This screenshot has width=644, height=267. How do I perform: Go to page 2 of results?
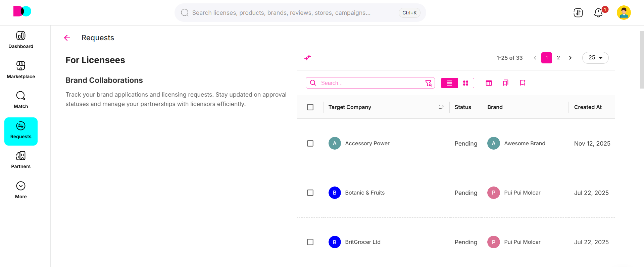[558, 58]
